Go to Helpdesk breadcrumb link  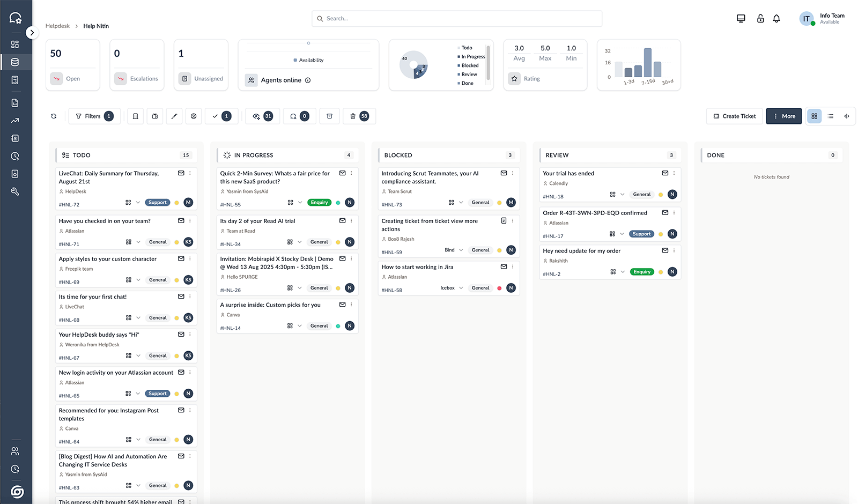click(x=57, y=26)
